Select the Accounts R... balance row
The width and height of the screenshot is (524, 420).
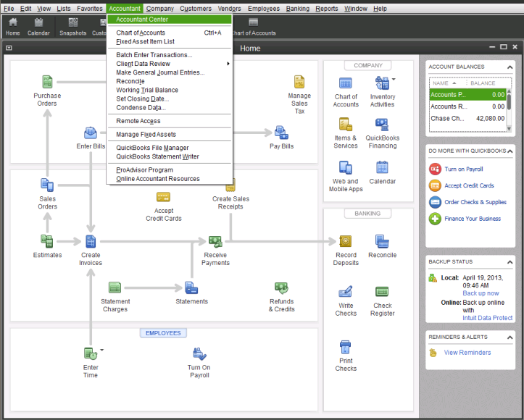pos(467,106)
